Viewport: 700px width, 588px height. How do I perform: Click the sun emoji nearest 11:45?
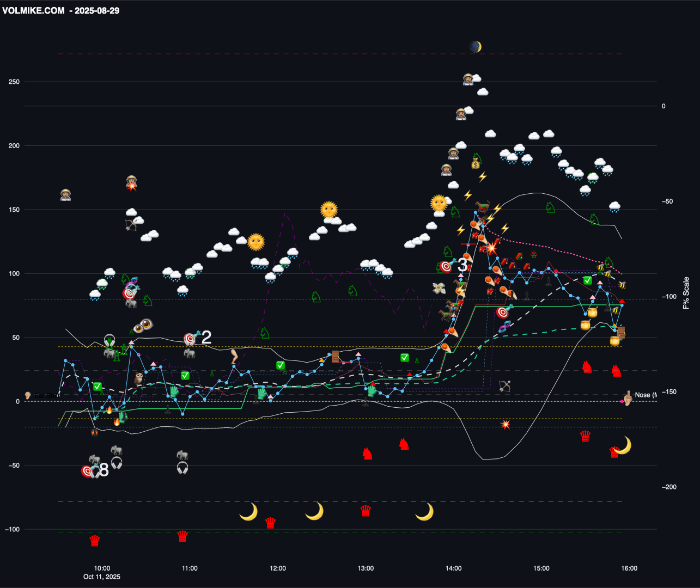[x=256, y=241]
